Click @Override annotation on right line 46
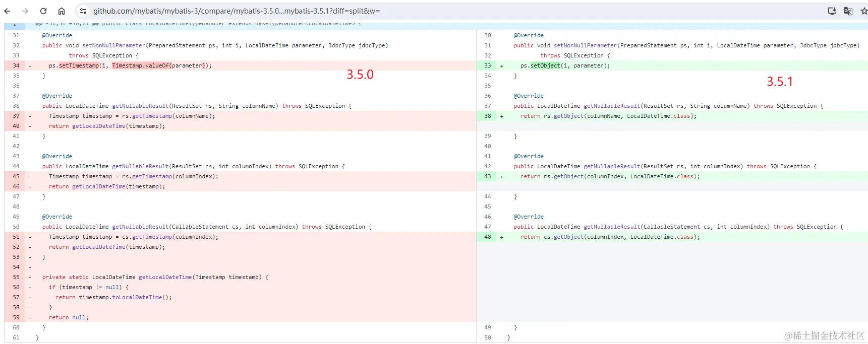Screen dimensions: 868x344 [529, 217]
